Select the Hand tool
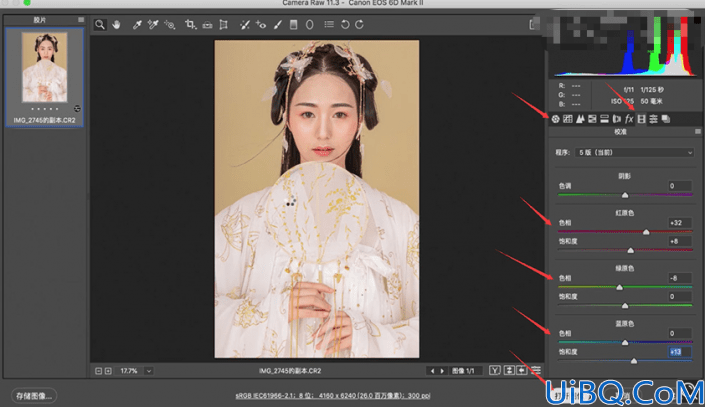Screen dimensions: 705x407 (116, 24)
